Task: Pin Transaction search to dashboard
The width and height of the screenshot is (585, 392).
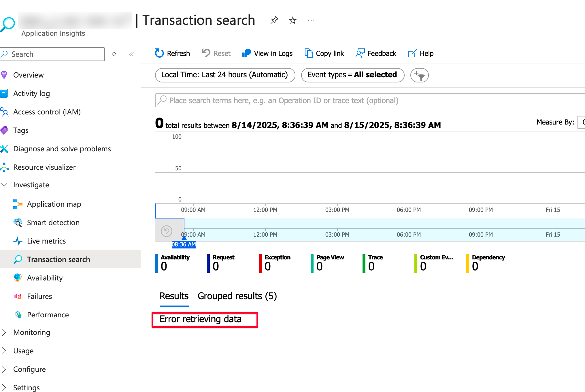Action: tap(274, 20)
